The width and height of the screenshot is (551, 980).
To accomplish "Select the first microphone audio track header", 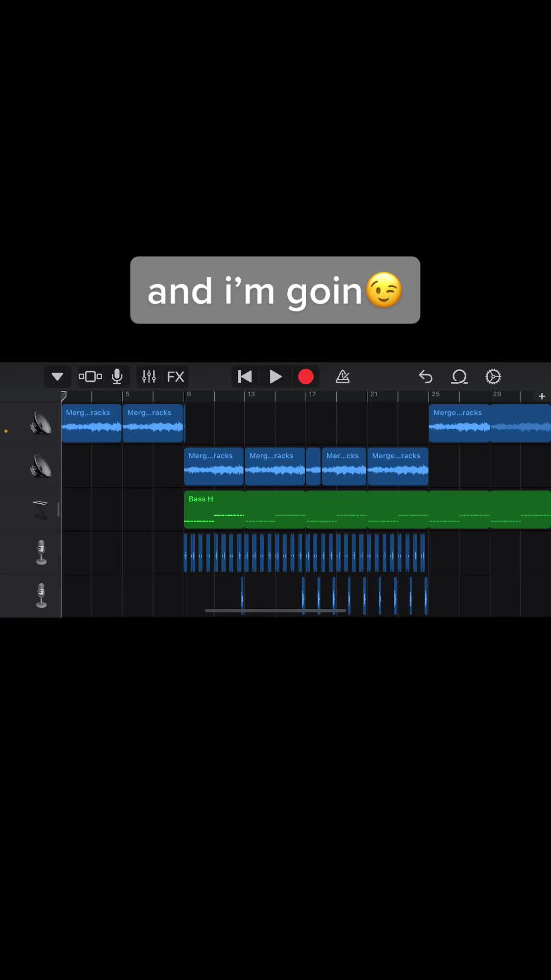I will [x=41, y=553].
